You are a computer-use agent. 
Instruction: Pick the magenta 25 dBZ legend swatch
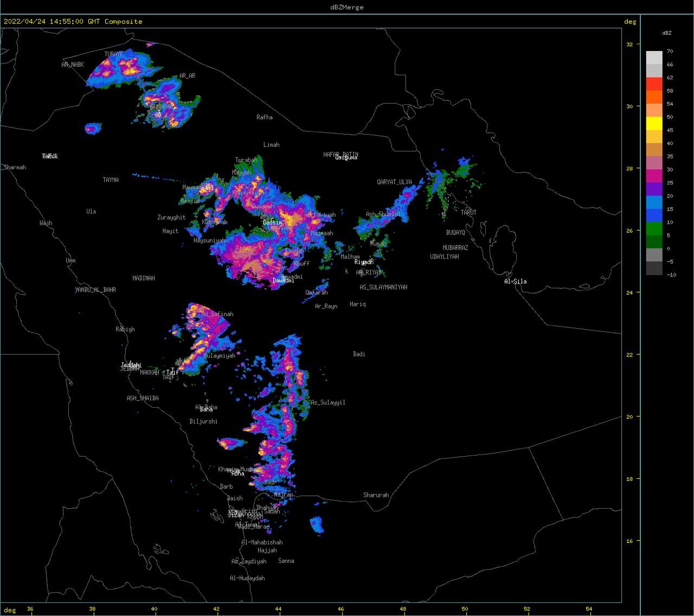point(654,176)
